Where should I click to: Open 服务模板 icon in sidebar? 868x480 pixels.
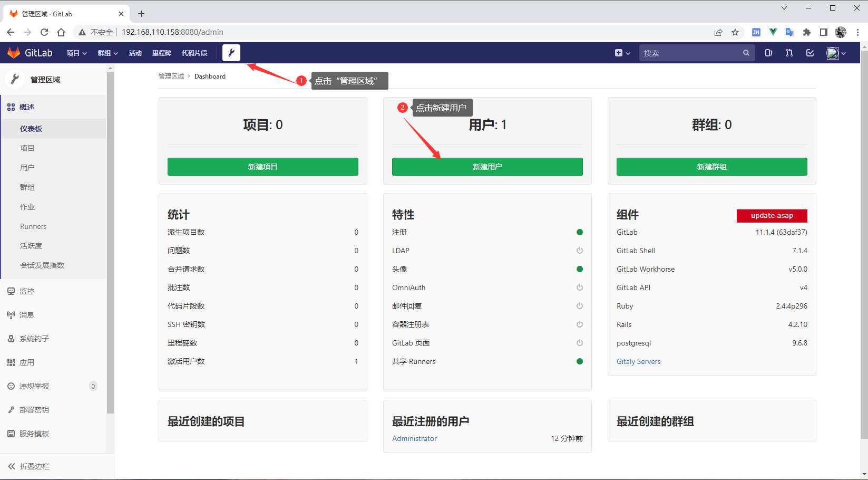(x=11, y=434)
